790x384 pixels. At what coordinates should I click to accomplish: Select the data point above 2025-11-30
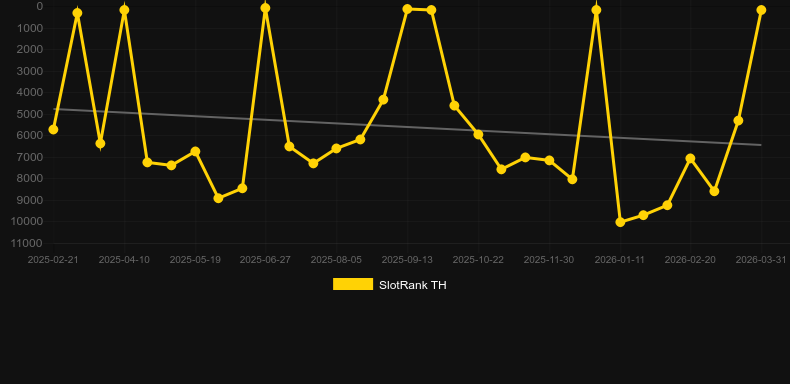[x=549, y=160]
